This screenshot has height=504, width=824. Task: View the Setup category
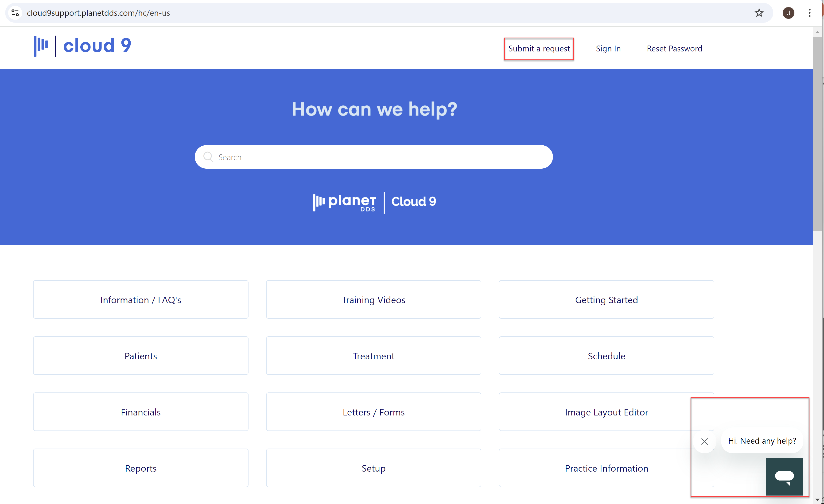[373, 468]
